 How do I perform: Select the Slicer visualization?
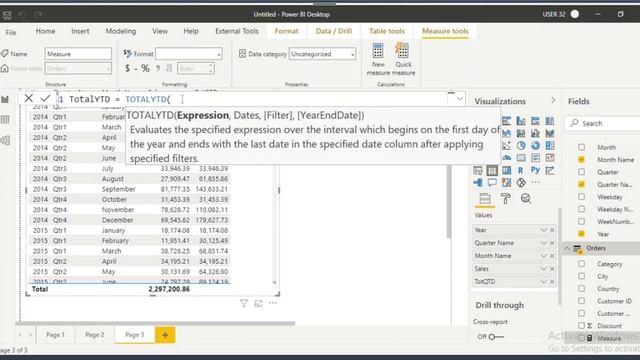pyautogui.click(x=478, y=171)
